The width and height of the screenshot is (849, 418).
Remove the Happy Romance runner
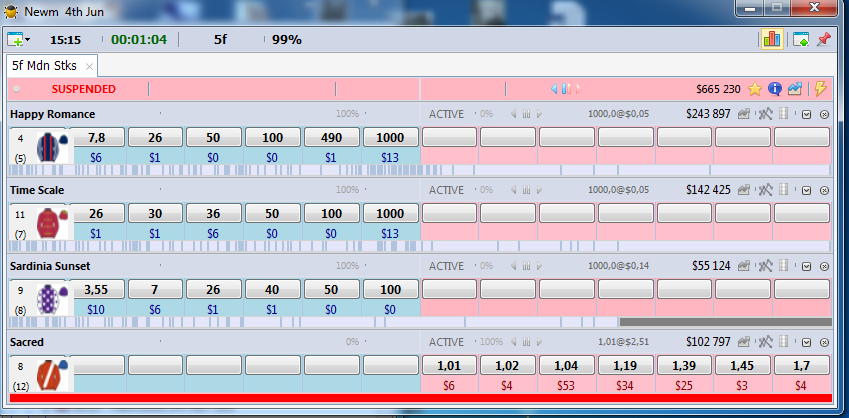click(825, 115)
